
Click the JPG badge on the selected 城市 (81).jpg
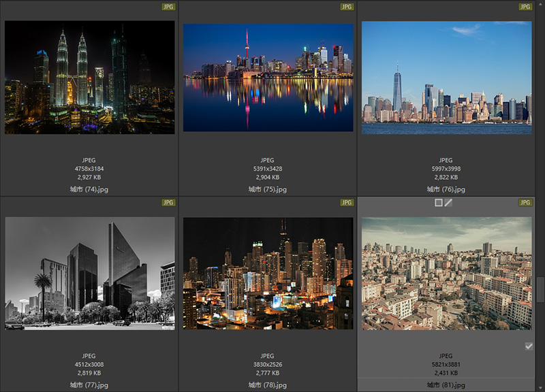click(525, 203)
